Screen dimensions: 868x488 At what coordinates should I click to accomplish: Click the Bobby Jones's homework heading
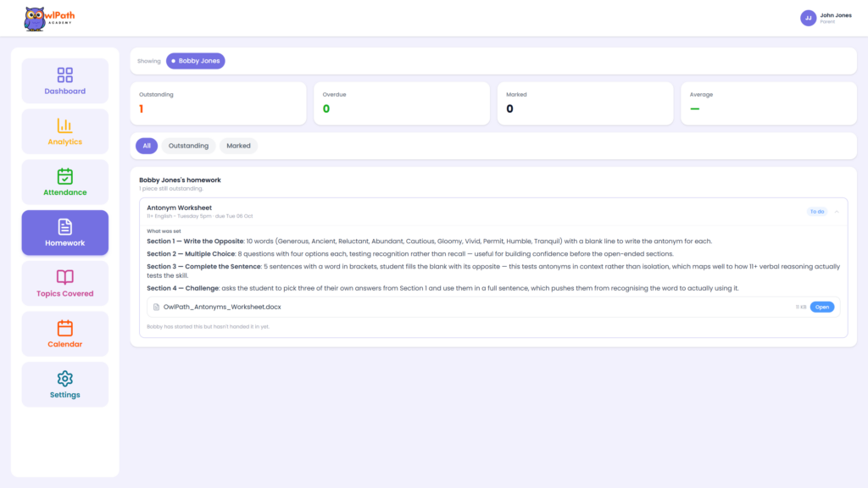pos(180,180)
